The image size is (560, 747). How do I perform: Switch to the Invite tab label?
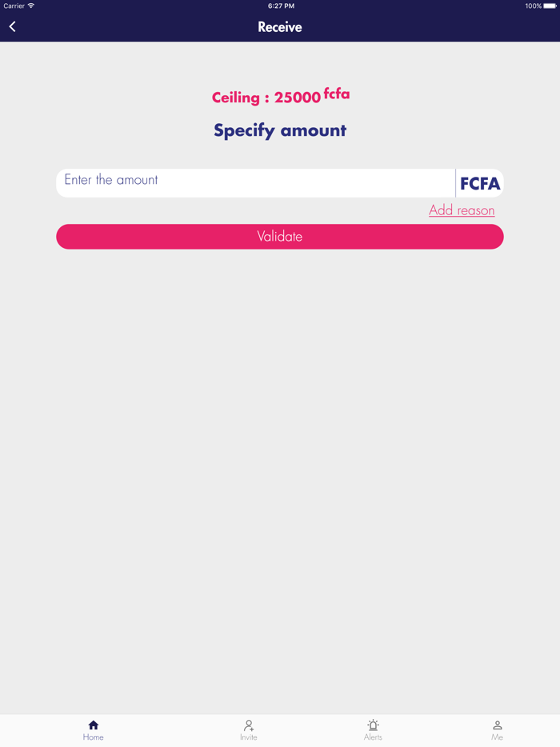click(249, 737)
